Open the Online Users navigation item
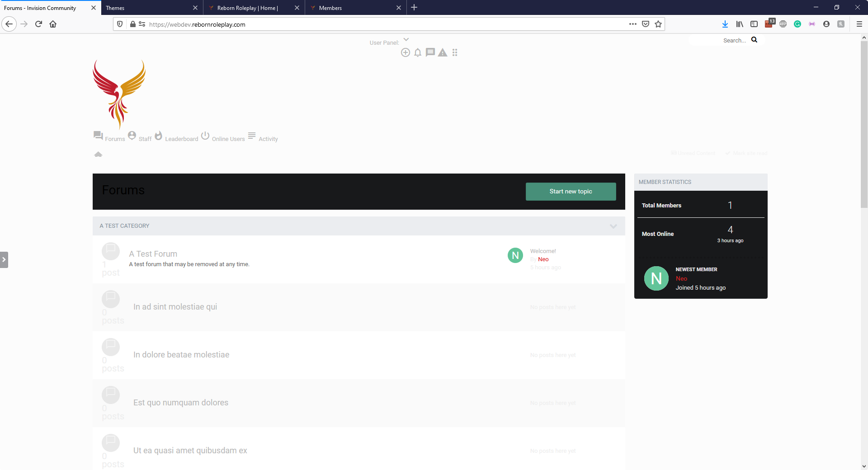Screen dimensions: 868x470 tap(228, 139)
